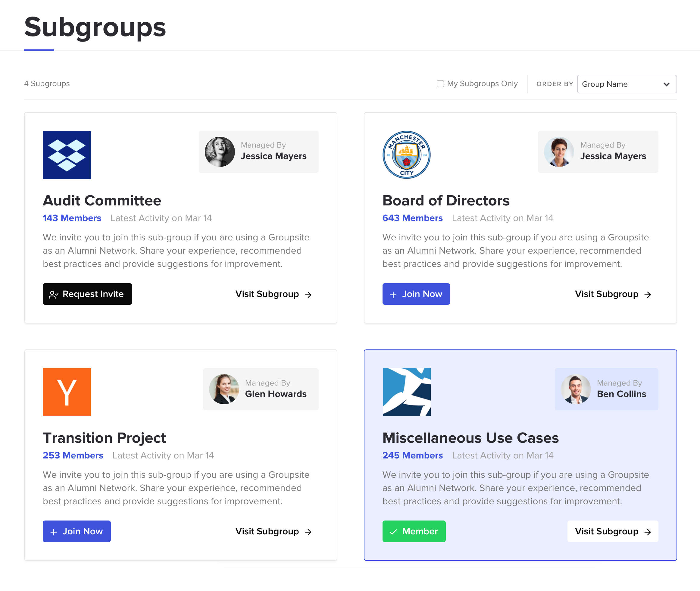Click the Manchester City crest icon
Image resolution: width=700 pixels, height=591 pixels.
(x=406, y=155)
